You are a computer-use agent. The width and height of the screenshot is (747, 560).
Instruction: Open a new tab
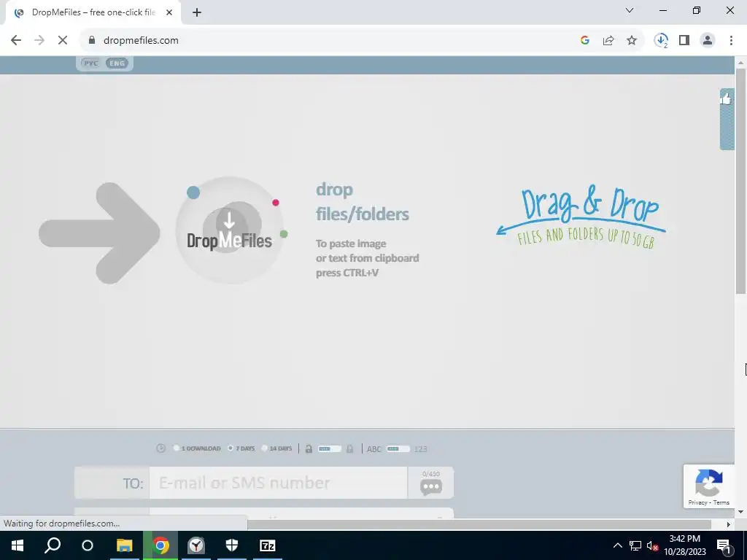197,12
